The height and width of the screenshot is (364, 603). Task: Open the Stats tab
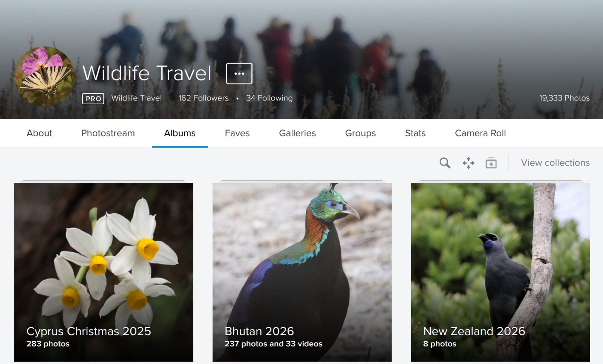click(x=415, y=133)
